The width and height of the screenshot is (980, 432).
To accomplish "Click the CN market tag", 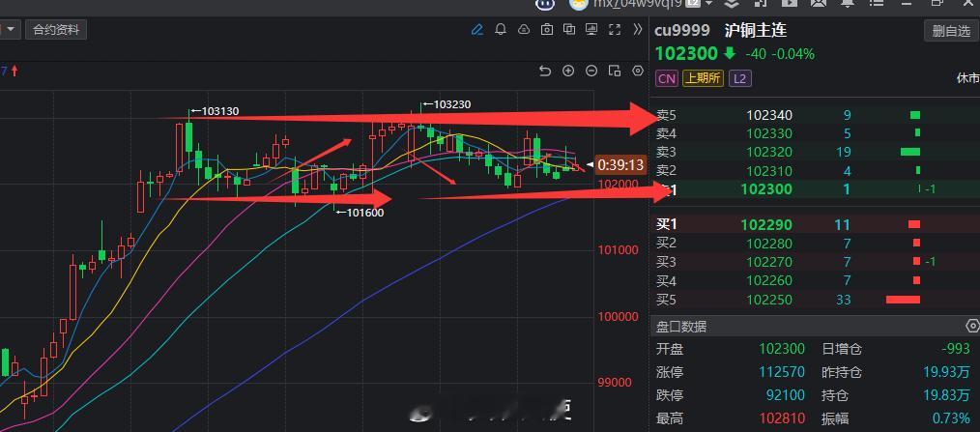I will (666, 79).
